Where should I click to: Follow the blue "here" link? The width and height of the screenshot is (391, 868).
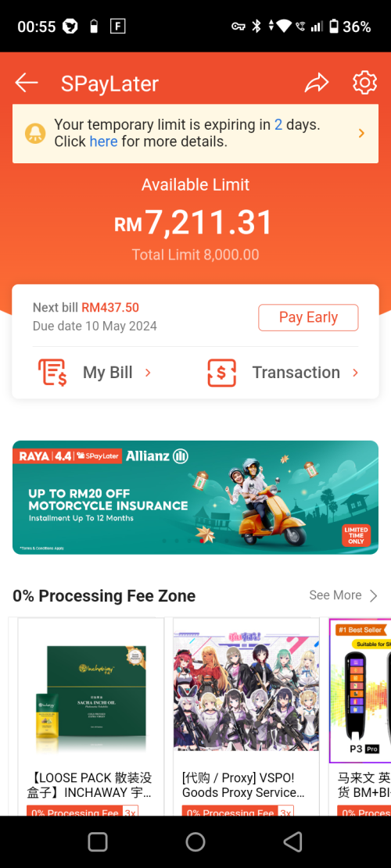103,141
